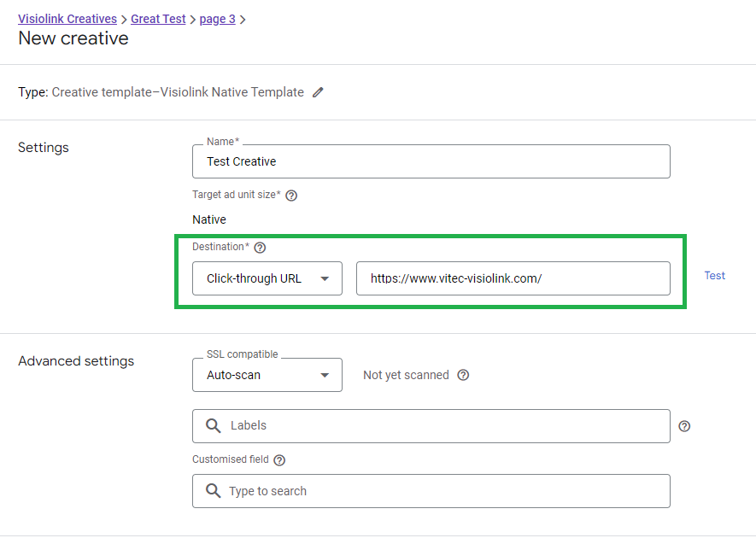Show help icon next to Destination
The width and height of the screenshot is (756, 538).
point(260,248)
